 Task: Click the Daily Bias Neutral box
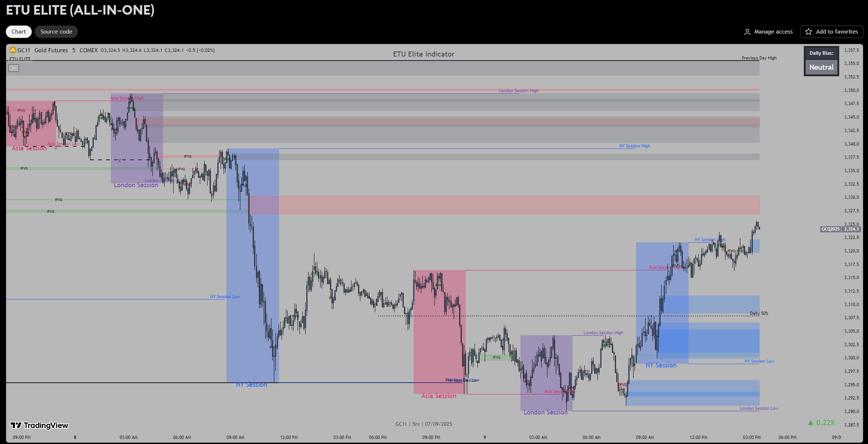pos(821,67)
